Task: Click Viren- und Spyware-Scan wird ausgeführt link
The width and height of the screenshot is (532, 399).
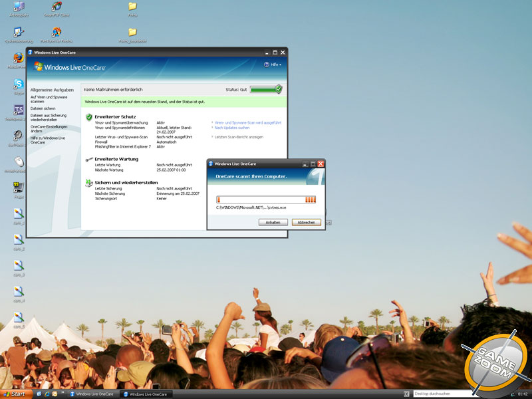Action: (x=247, y=123)
